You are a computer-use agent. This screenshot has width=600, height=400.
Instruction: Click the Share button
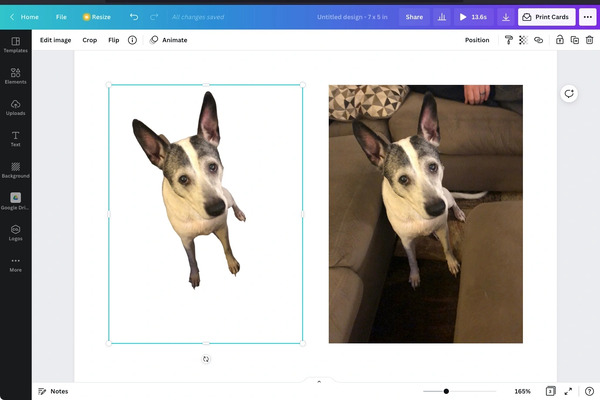pyautogui.click(x=414, y=17)
